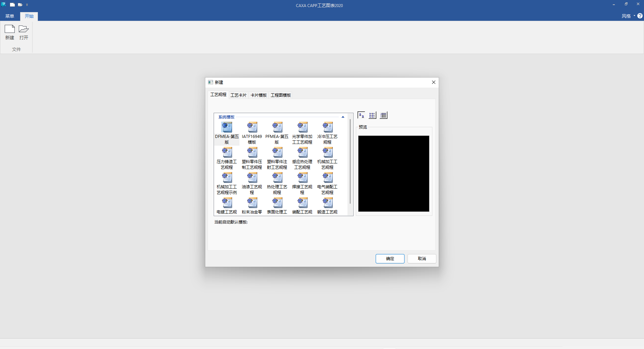Image resolution: width=644 pixels, height=349 pixels.
Task: Select the 电气装配工艺规程 template
Action: tap(327, 178)
